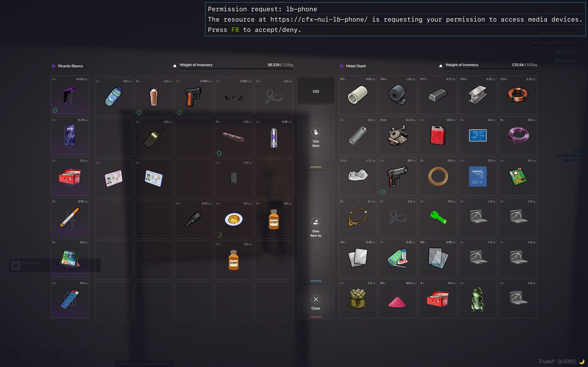Click the gold necklace in stash
This screenshot has height=367, width=588.
[x=357, y=217]
